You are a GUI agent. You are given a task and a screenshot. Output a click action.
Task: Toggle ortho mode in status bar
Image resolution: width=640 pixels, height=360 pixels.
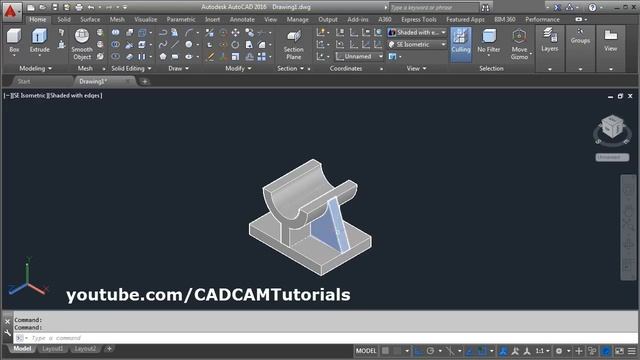click(418, 351)
